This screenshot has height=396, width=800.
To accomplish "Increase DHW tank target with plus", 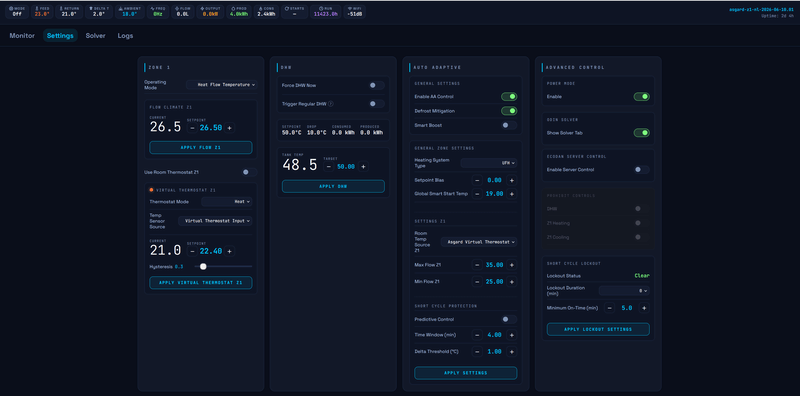I will tap(363, 166).
